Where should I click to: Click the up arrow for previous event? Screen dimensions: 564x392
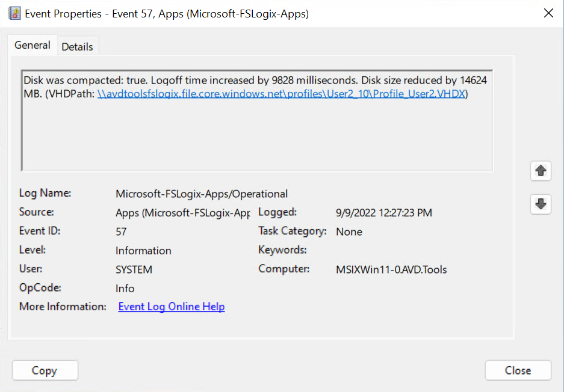click(x=541, y=171)
